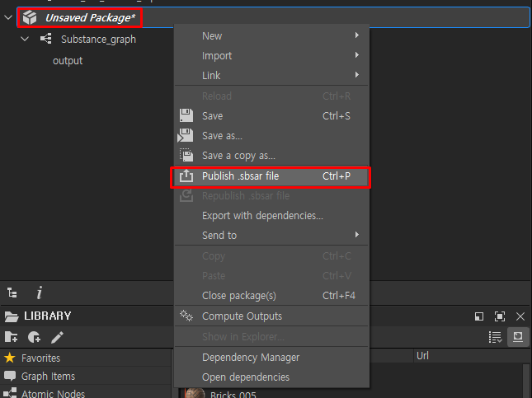Expand New submenu arrow

(x=356, y=35)
